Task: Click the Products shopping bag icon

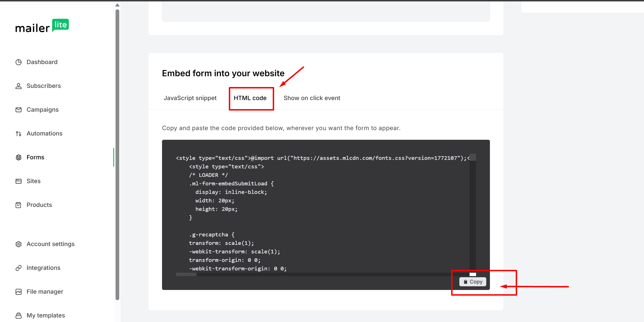Action: [19, 205]
